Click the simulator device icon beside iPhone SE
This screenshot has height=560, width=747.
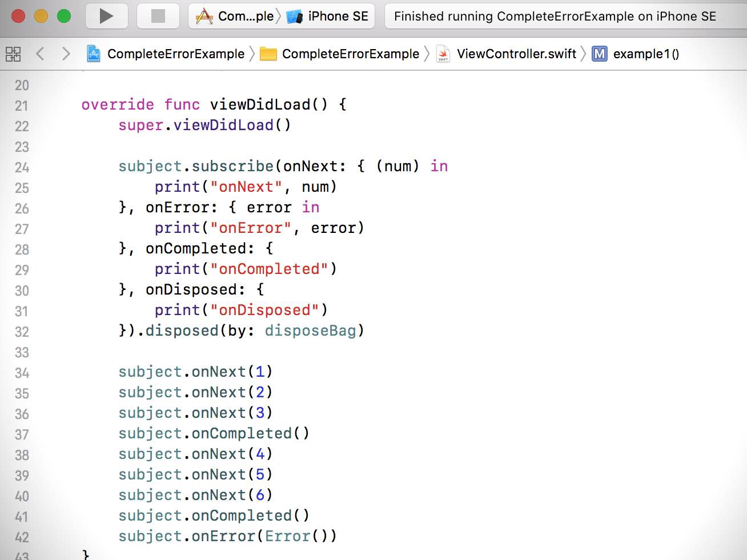pyautogui.click(x=295, y=16)
